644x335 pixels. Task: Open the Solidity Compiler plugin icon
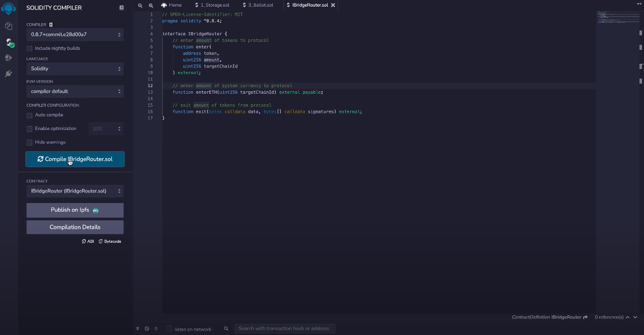pos(9,42)
